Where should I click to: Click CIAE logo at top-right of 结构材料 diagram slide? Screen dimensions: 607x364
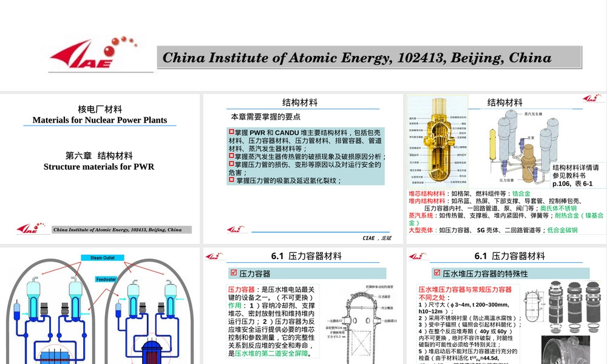(592, 98)
